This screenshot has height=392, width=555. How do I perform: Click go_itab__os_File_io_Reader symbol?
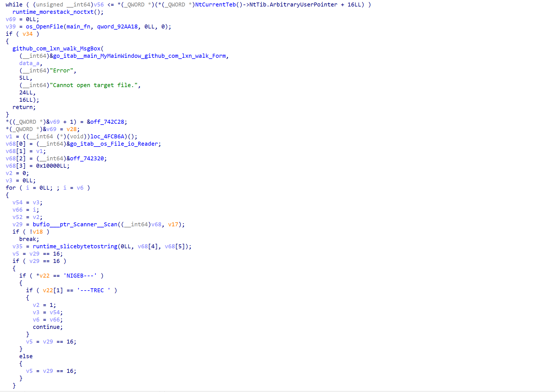tap(113, 144)
